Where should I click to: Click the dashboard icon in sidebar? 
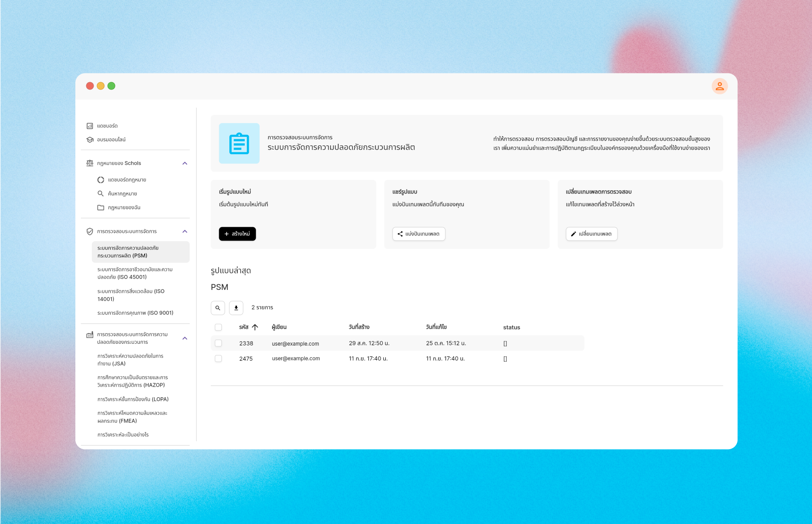90,126
